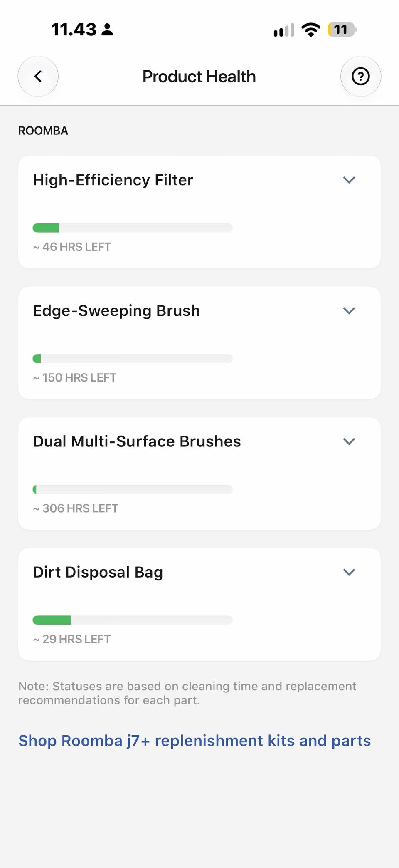Tap the 306 HRS LEFT label
This screenshot has width=399, height=868.
76,508
